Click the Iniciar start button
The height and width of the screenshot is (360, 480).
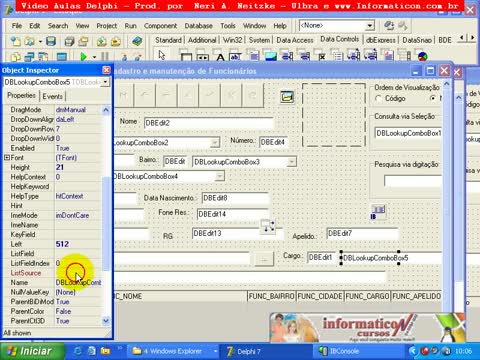coord(32,351)
